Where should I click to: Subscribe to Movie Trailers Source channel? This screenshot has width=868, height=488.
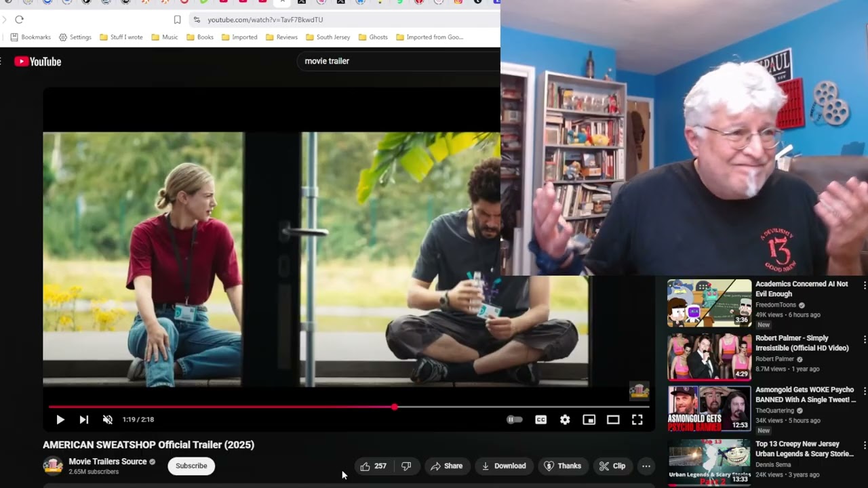(x=191, y=466)
